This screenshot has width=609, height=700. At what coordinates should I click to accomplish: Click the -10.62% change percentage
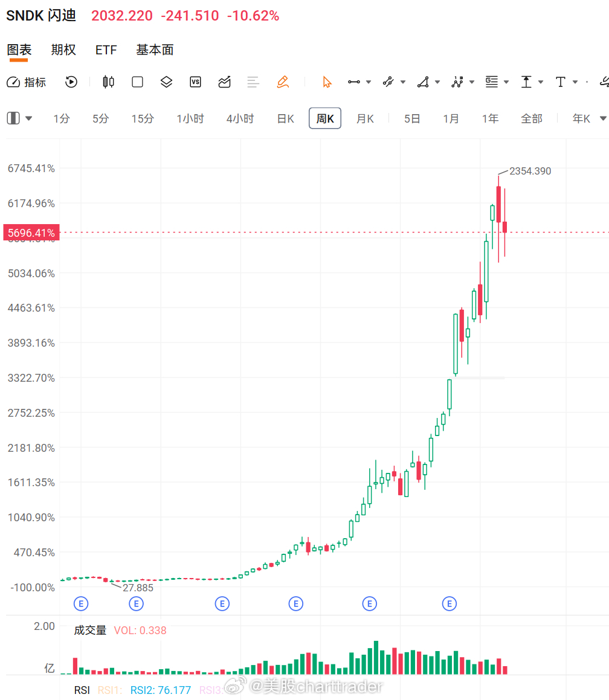[x=253, y=16]
